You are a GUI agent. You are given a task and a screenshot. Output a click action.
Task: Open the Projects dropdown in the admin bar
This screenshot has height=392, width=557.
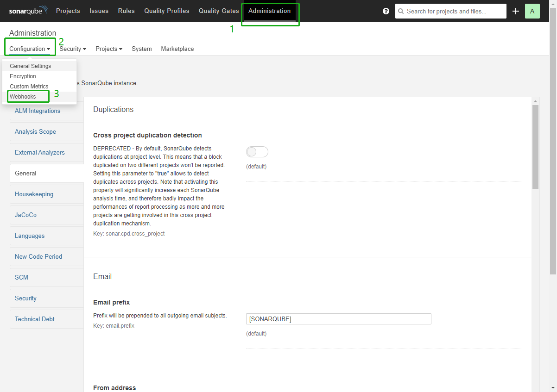coord(108,49)
